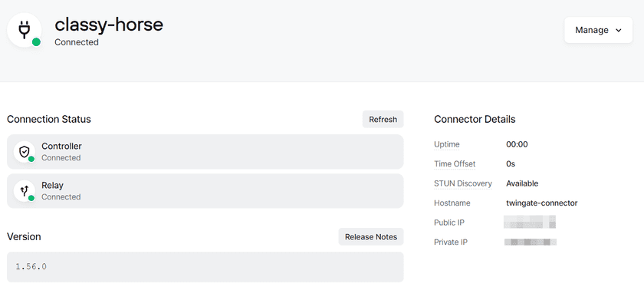Click the Private IP label
This screenshot has height=287, width=644.
[x=451, y=242]
